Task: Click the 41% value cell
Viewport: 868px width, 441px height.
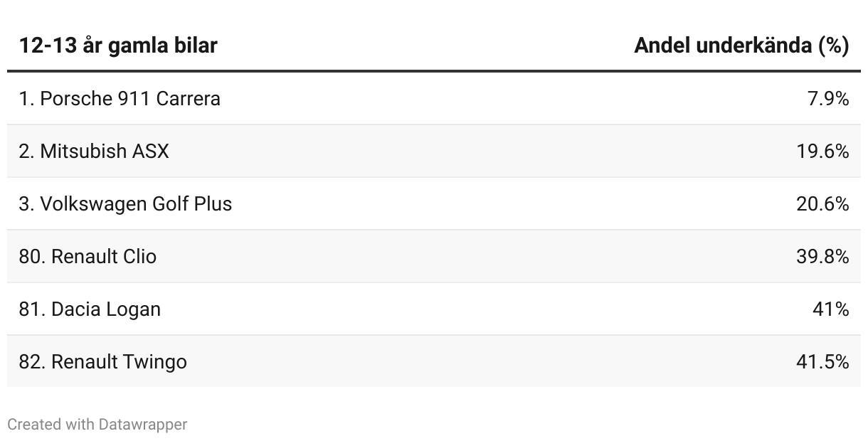Action: click(831, 309)
